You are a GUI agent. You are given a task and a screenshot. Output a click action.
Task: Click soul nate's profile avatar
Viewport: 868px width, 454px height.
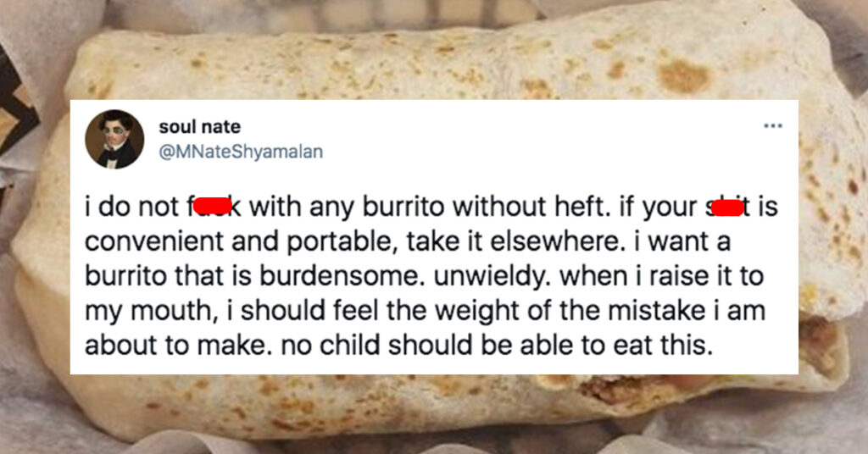[x=114, y=140]
